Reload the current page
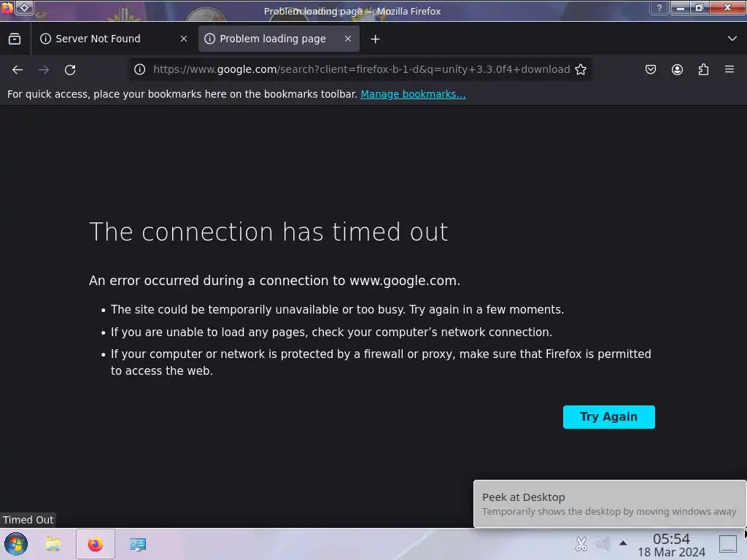 [x=70, y=69]
